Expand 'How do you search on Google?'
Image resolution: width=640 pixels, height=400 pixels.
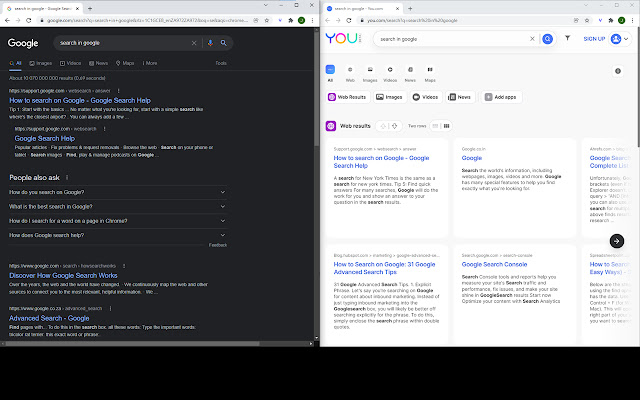click(118, 192)
